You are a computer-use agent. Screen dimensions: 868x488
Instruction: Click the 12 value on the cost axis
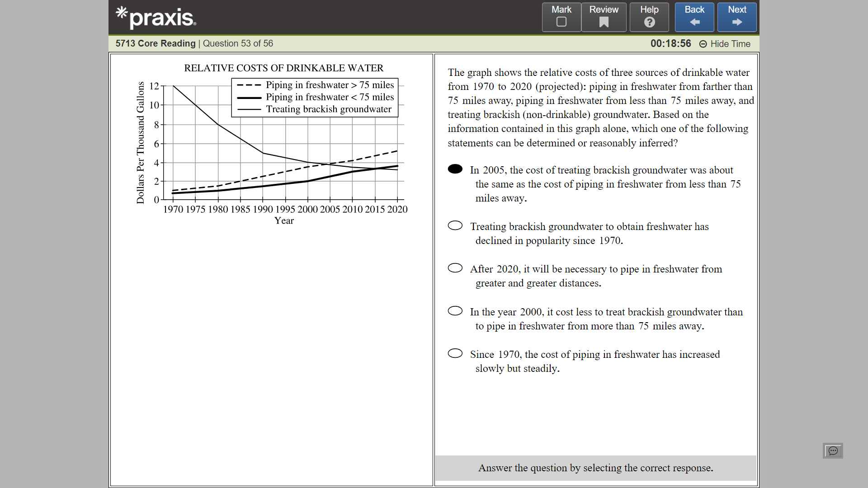(154, 86)
